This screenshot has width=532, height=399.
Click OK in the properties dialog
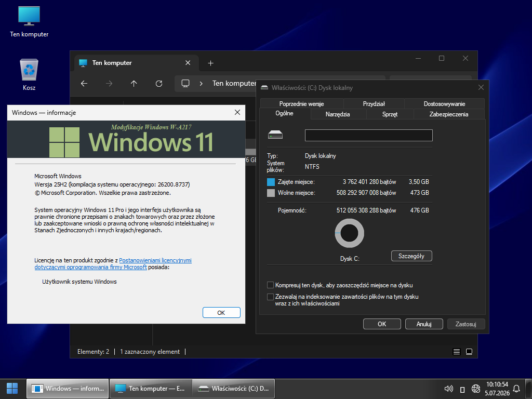click(382, 324)
